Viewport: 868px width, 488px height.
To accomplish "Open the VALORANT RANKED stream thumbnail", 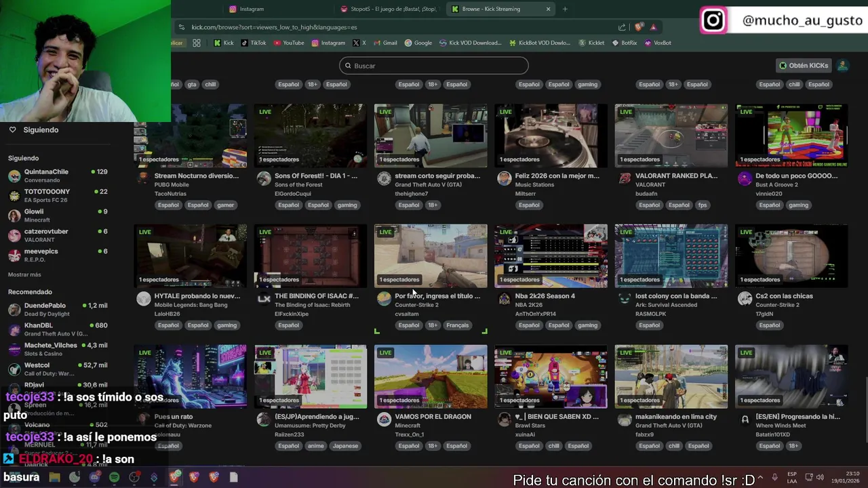I will 671,136.
